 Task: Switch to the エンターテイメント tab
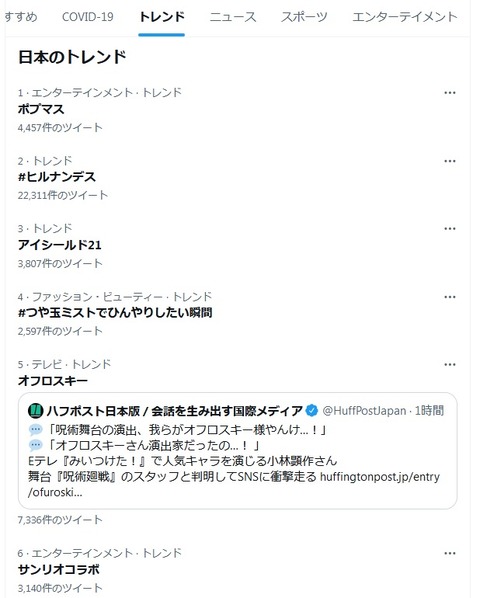click(x=405, y=17)
